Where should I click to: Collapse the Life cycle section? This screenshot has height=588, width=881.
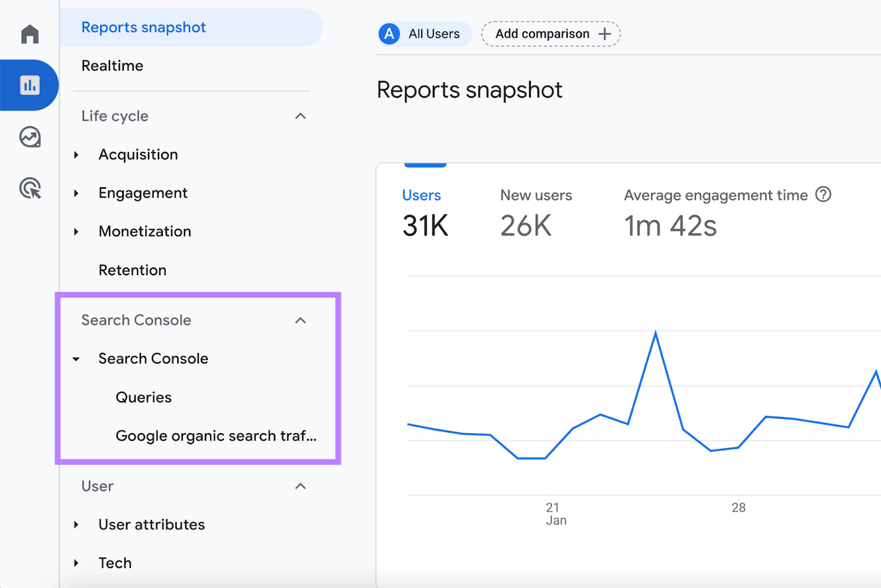click(301, 116)
